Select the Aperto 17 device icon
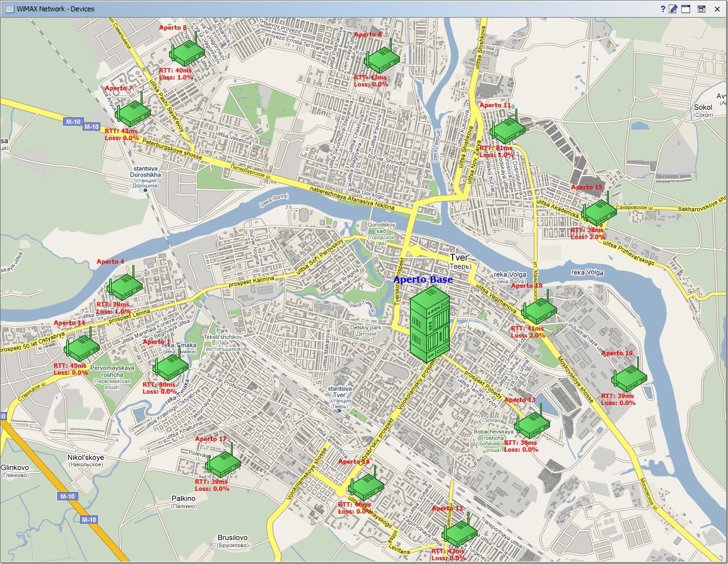This screenshot has width=728, height=564. click(223, 461)
